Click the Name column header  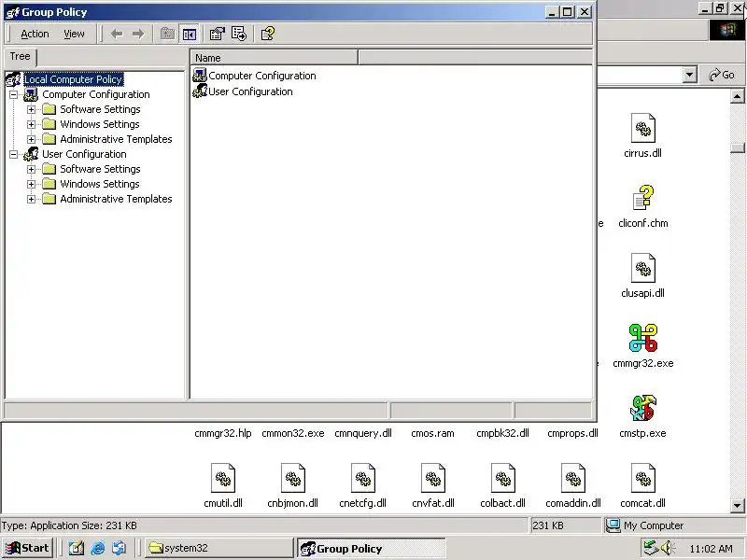(274, 58)
